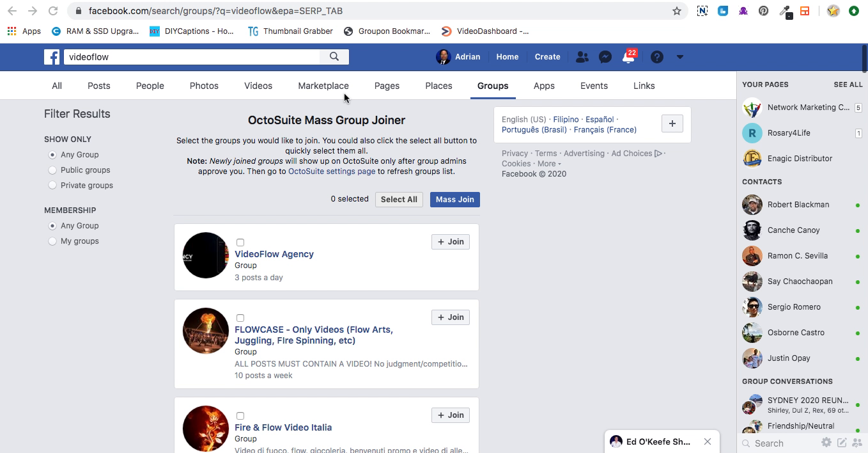Click the Chrome reload icon
The width and height of the screenshot is (868, 453).
pos(53,11)
